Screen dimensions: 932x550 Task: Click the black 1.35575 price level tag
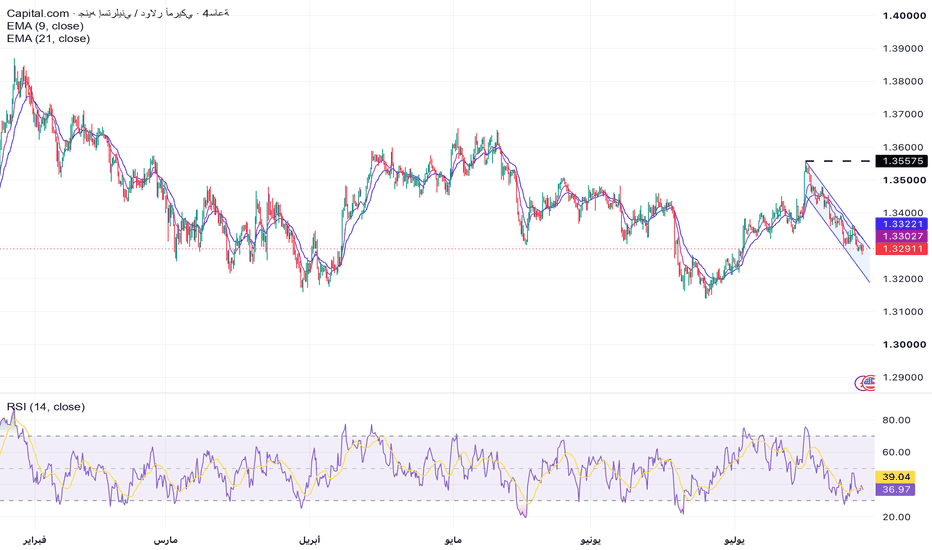point(902,161)
